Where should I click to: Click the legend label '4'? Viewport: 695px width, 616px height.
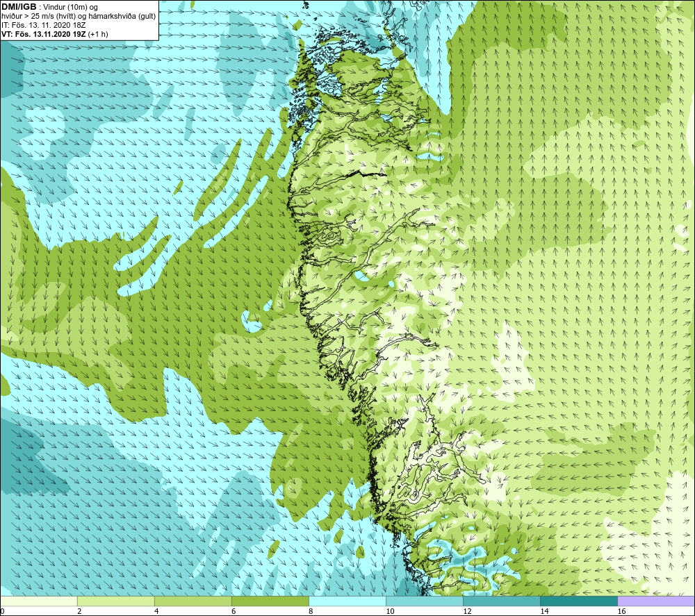point(156,612)
